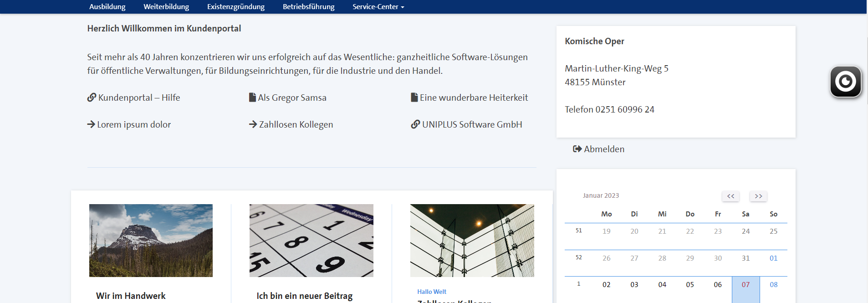
Task: Click the arrow icon beside Lorem ipsum dolor
Action: pos(91,124)
